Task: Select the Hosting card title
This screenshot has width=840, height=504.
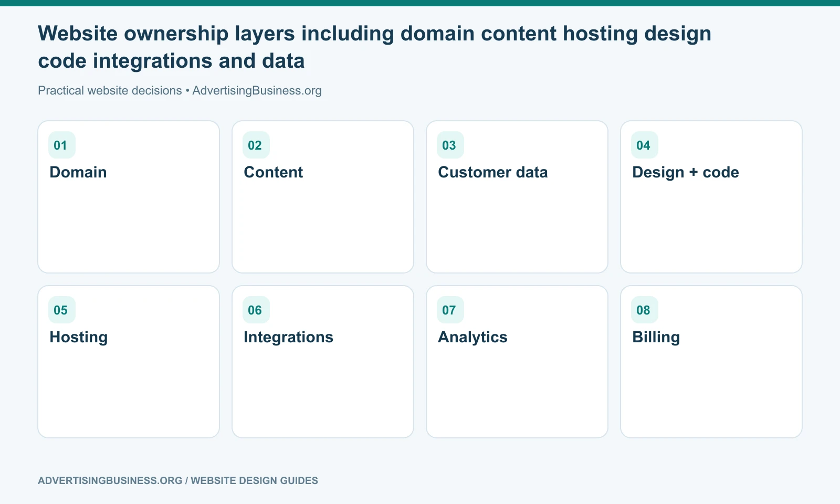Action: (79, 337)
